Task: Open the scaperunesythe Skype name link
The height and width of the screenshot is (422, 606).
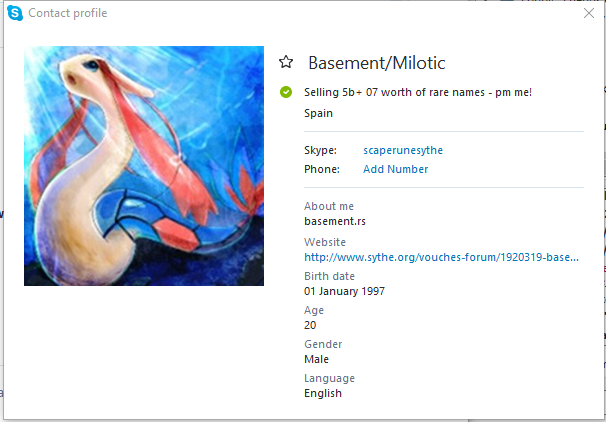Action: coord(403,150)
